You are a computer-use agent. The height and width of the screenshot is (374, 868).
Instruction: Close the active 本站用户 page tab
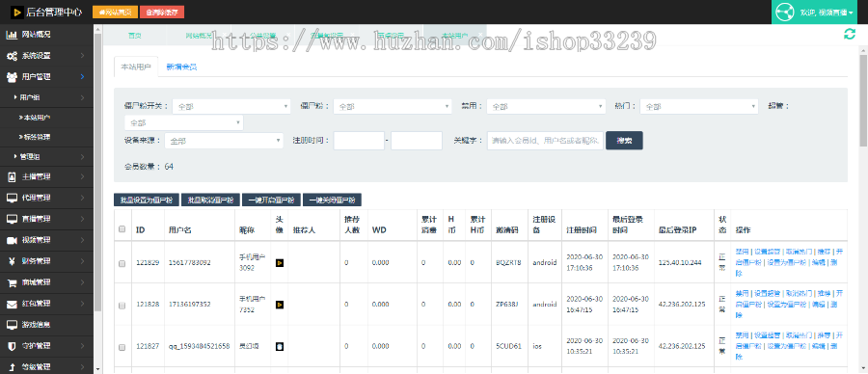click(480, 35)
